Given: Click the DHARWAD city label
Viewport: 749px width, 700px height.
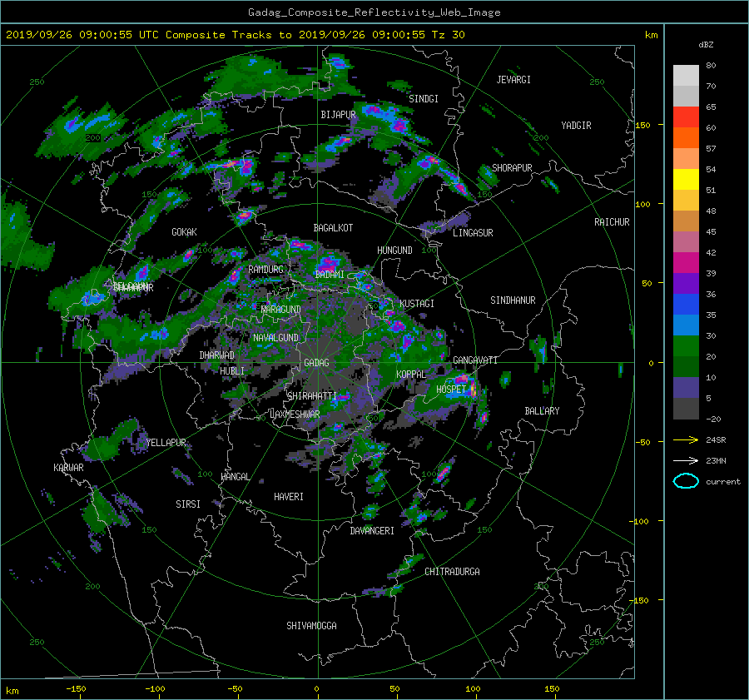Looking at the screenshot, I should (217, 355).
